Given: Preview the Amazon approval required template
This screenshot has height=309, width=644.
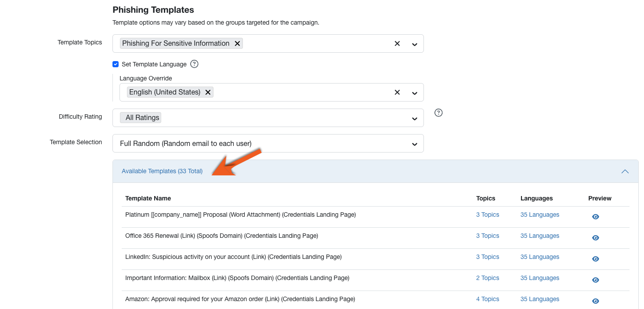Looking at the screenshot, I should (x=595, y=301).
